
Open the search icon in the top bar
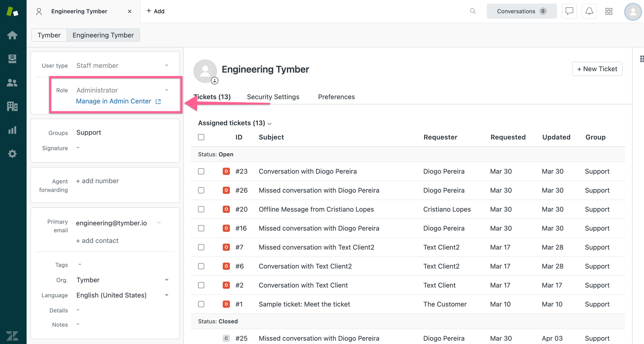(473, 11)
